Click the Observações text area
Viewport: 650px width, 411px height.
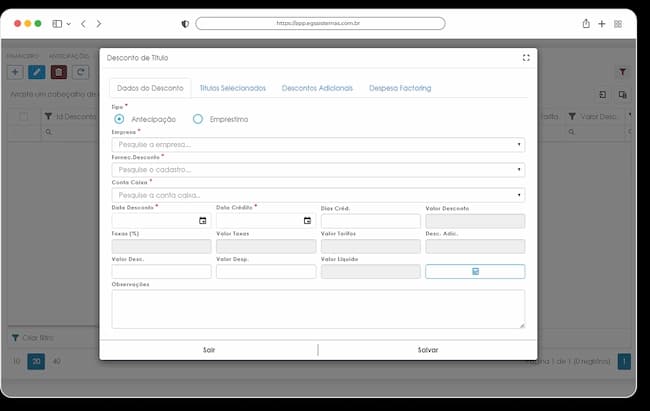(318, 309)
